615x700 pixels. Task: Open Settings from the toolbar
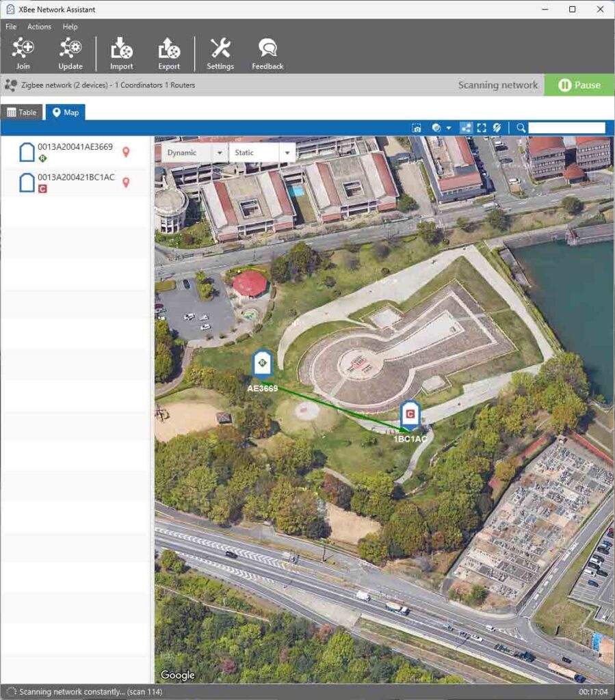point(220,53)
